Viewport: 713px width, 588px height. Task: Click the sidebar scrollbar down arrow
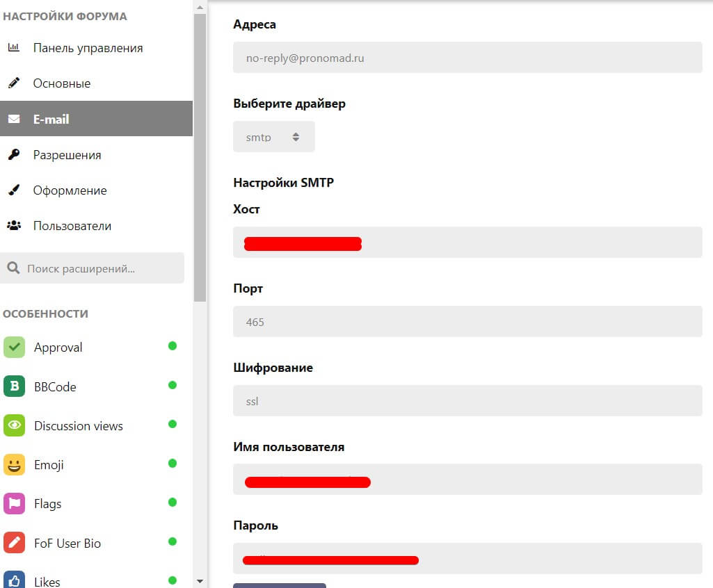pyautogui.click(x=200, y=581)
